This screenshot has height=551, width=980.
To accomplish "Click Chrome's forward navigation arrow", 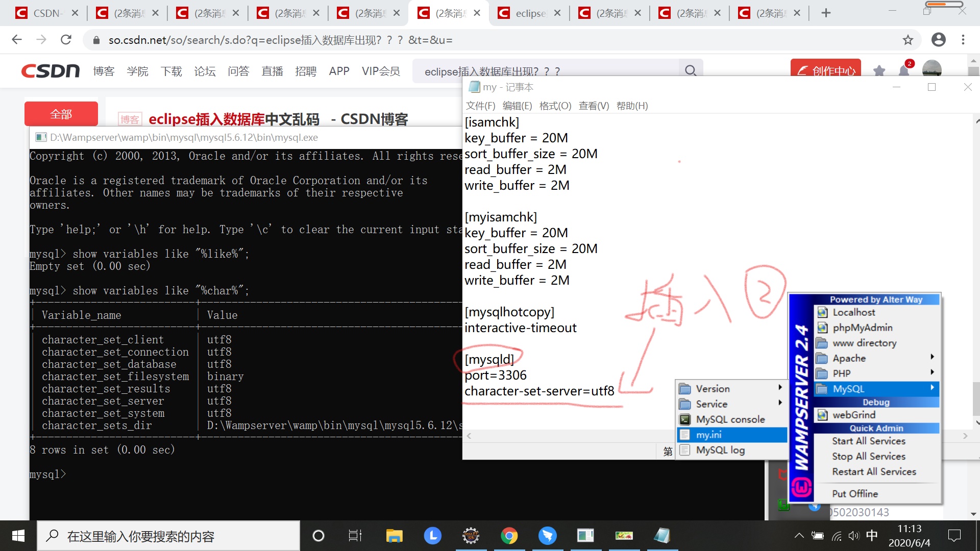I will 41,40.
